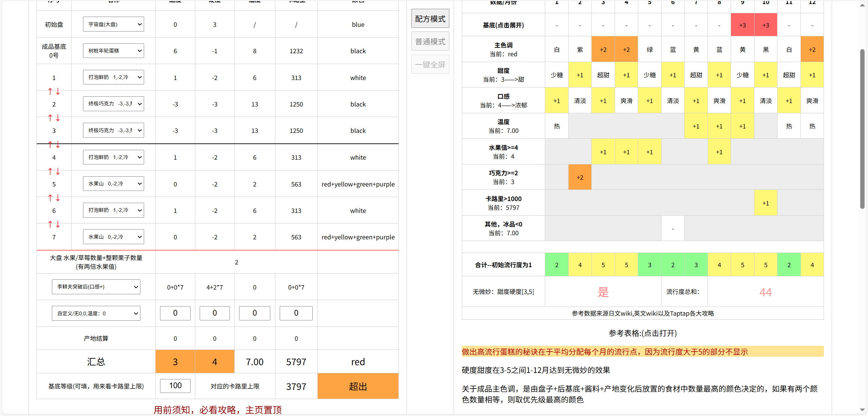Open the 初始盘 宇宙盘(大盘) dropdown
Viewport: 868px width, 416px height.
click(x=114, y=24)
